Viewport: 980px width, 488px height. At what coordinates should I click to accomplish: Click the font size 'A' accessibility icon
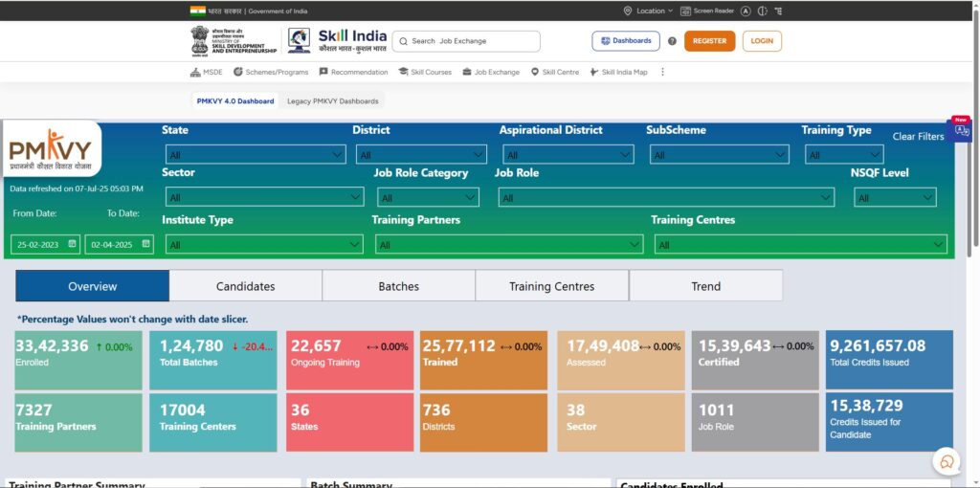(746, 11)
